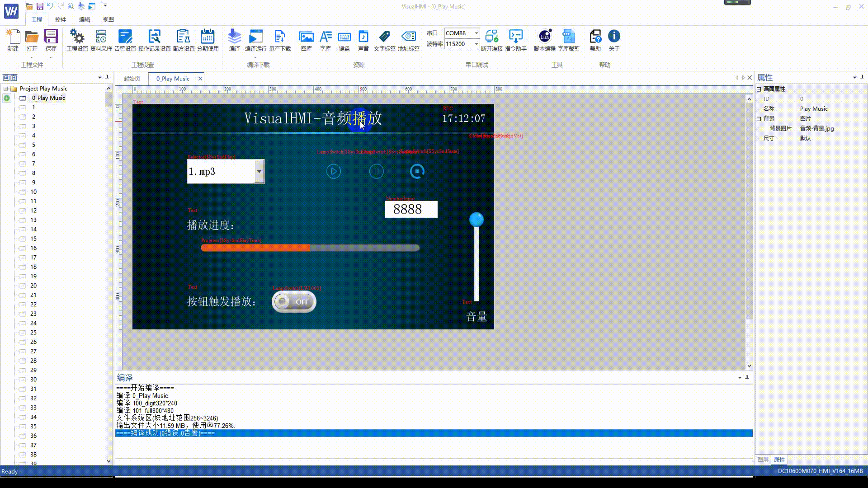Open 分期使用 installment usage settings

[208, 40]
